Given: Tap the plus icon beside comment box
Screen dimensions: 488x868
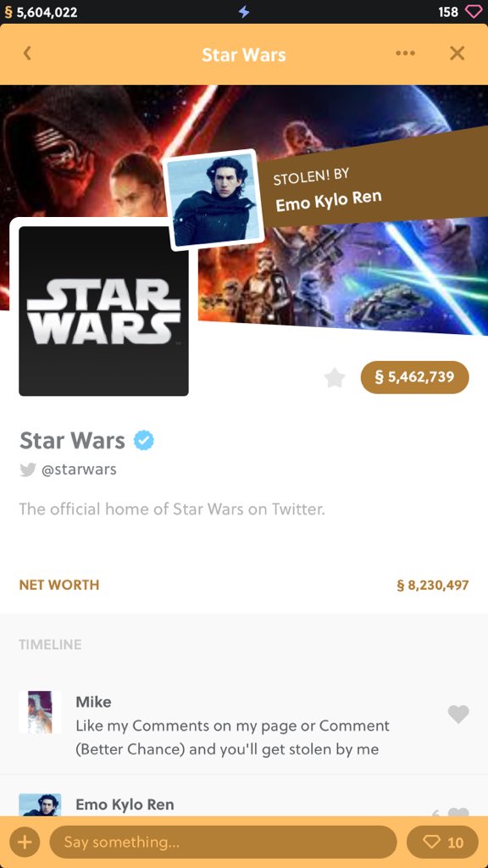Looking at the screenshot, I should tap(25, 842).
